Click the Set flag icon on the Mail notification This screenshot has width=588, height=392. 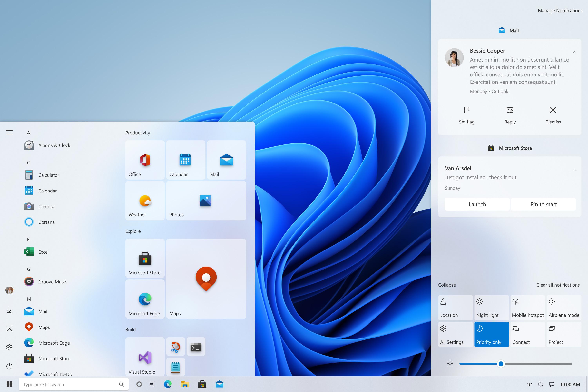[x=466, y=110]
